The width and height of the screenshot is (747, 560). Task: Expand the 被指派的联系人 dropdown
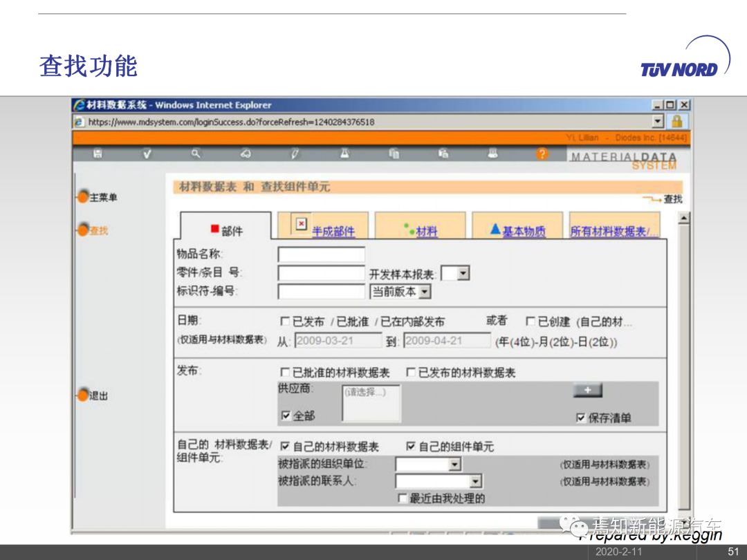pyautogui.click(x=475, y=481)
